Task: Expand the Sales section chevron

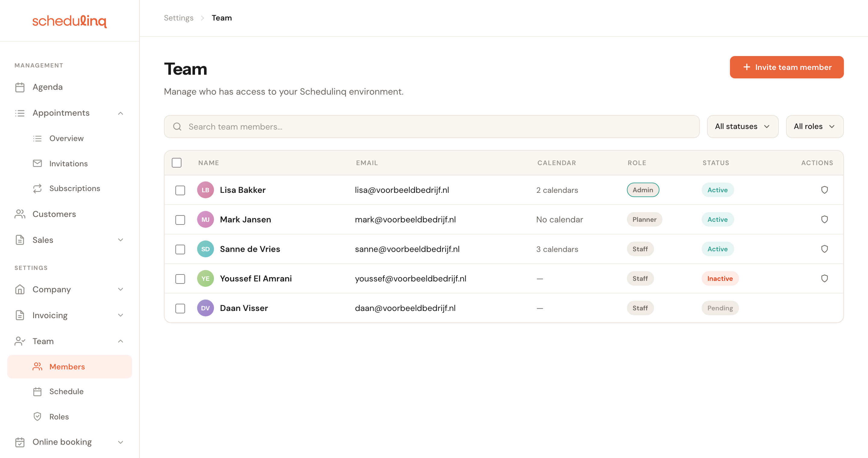Action: tap(121, 240)
